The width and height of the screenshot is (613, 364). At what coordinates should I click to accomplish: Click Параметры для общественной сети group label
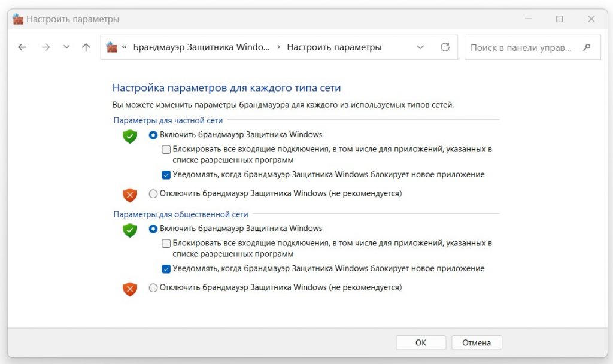point(181,214)
